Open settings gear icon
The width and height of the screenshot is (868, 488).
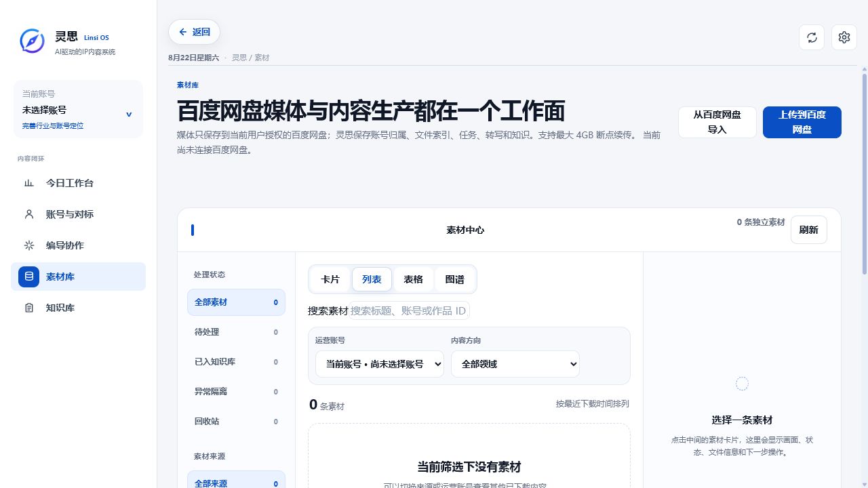point(844,37)
